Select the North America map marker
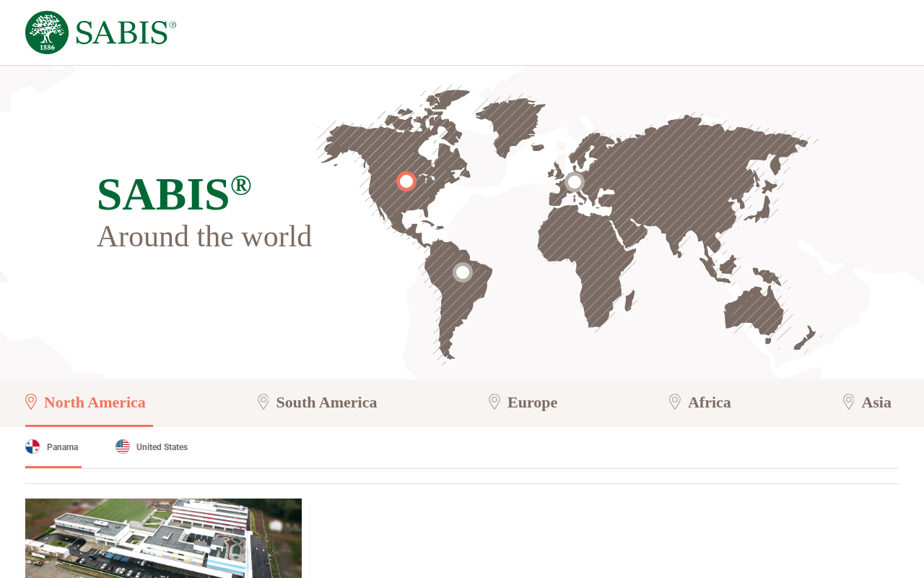 pyautogui.click(x=406, y=181)
